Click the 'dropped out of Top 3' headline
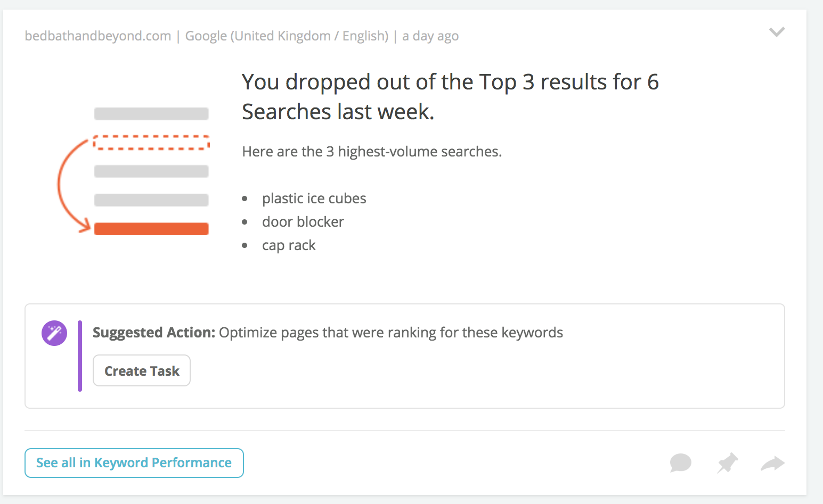 click(x=450, y=97)
